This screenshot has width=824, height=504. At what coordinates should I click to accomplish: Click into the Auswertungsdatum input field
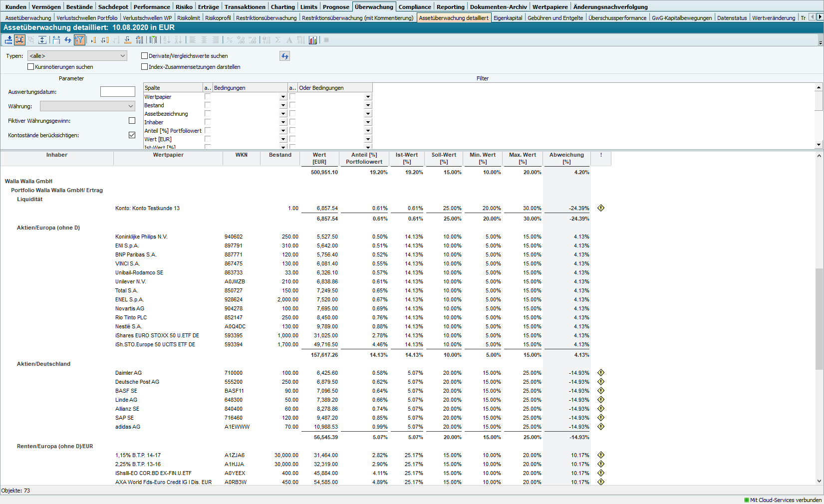pos(118,92)
